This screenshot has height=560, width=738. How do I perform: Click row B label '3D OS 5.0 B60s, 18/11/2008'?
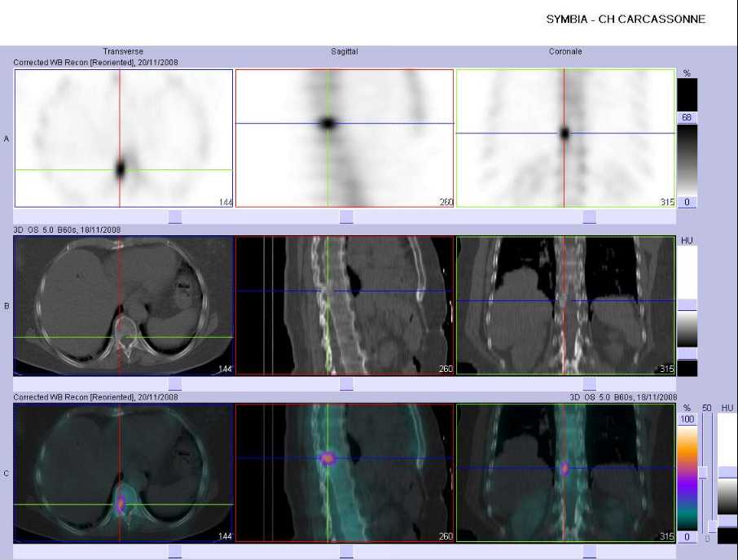click(x=67, y=230)
